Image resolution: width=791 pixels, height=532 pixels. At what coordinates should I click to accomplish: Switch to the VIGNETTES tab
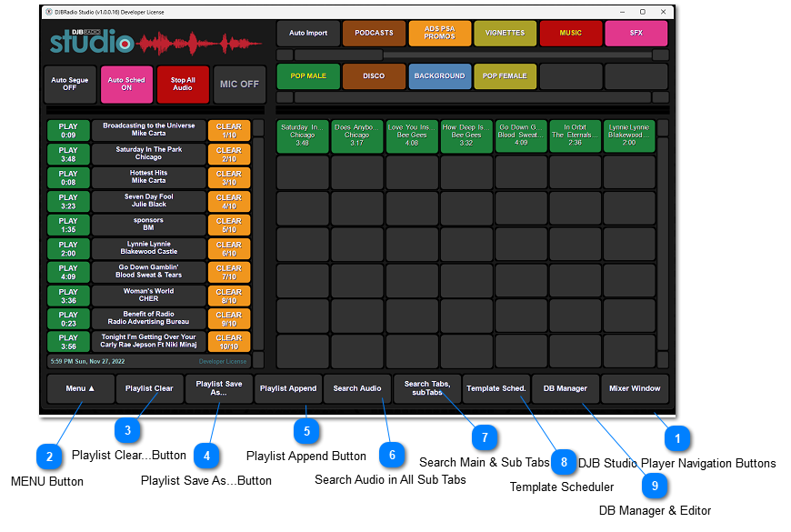point(505,34)
